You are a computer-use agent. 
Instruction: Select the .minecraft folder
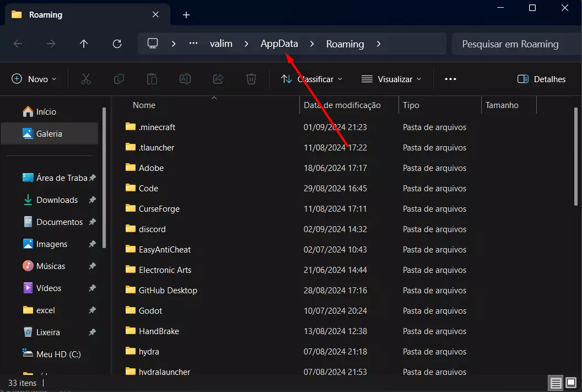[157, 127]
